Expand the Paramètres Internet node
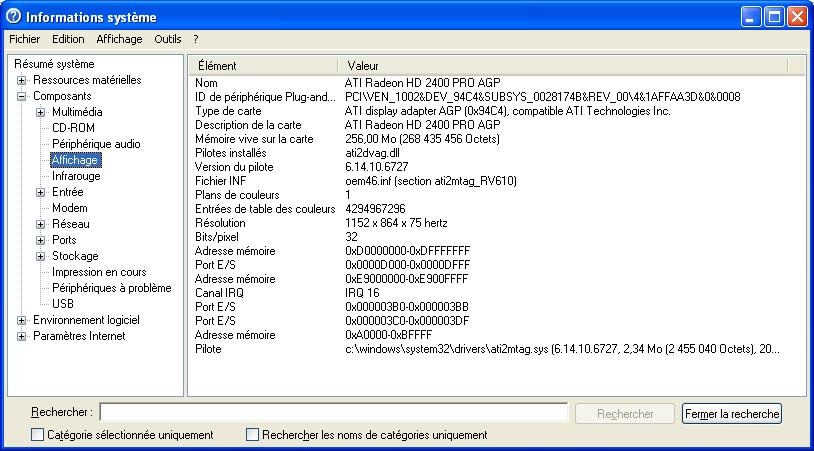814x451 pixels. 21,337
